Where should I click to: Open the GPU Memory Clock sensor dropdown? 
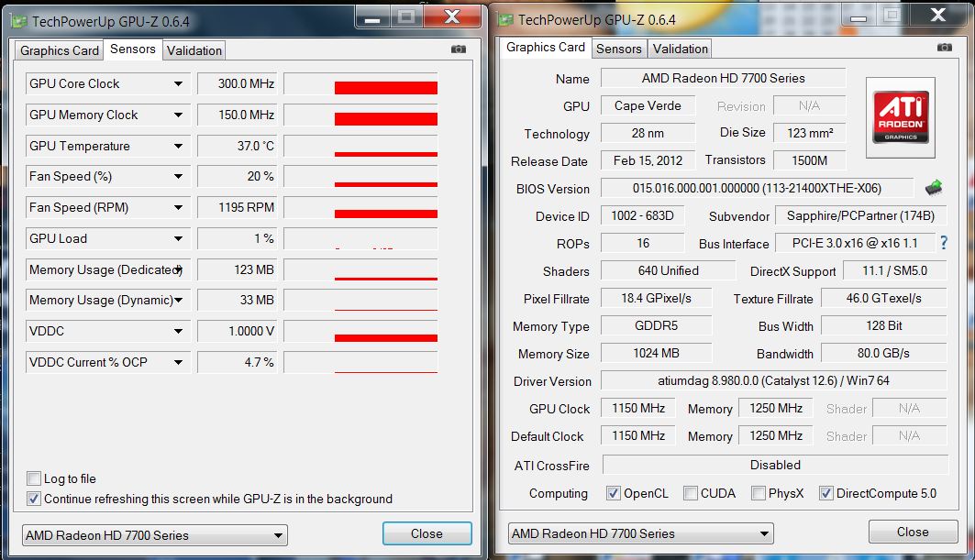pyautogui.click(x=179, y=115)
